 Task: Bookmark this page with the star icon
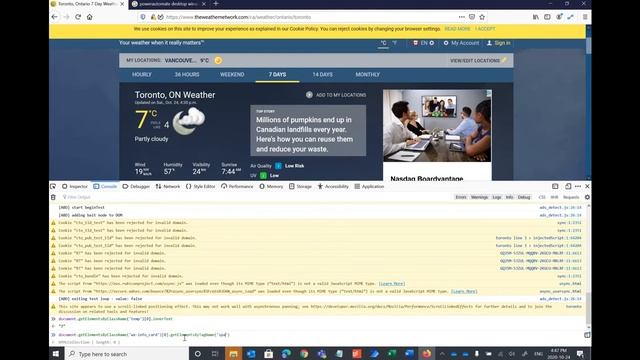[x=482, y=17]
